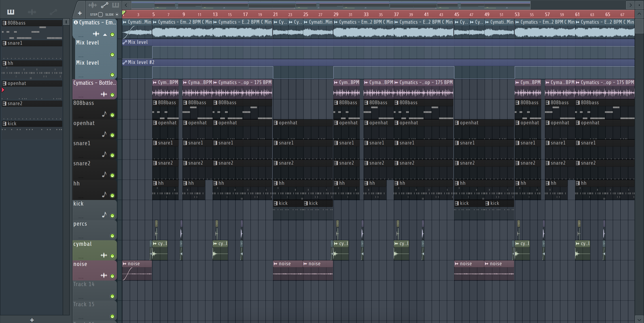Click the note icon on the 808bass track
This screenshot has height=323, width=644.
[x=104, y=114]
